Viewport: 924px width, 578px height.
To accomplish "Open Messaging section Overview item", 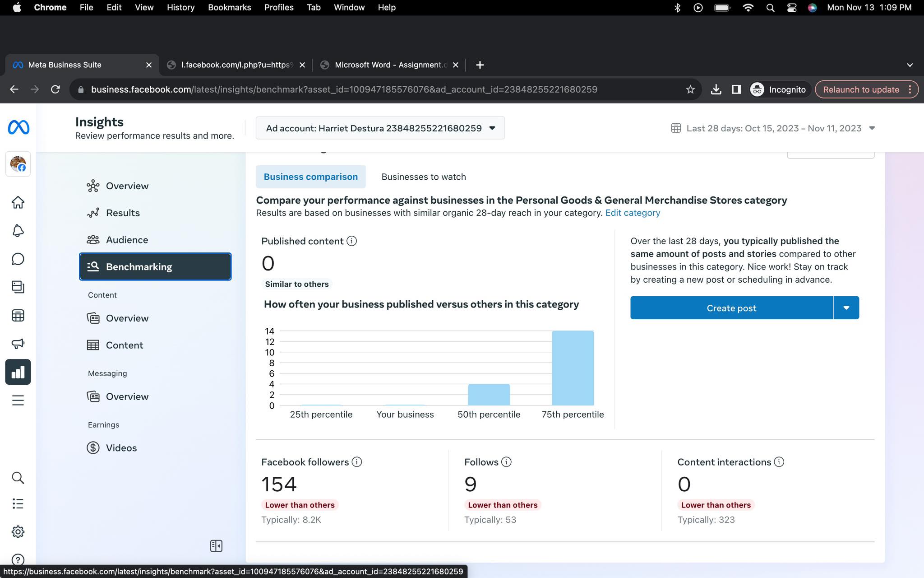I will [155, 396].
